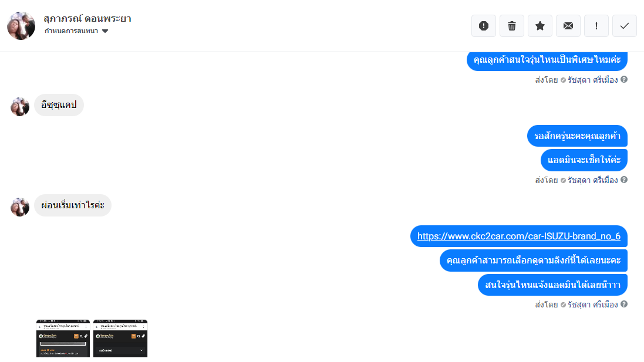
Task: Click sender name รัชสุดา ศรีเมือง under first message
Action: click(x=593, y=80)
